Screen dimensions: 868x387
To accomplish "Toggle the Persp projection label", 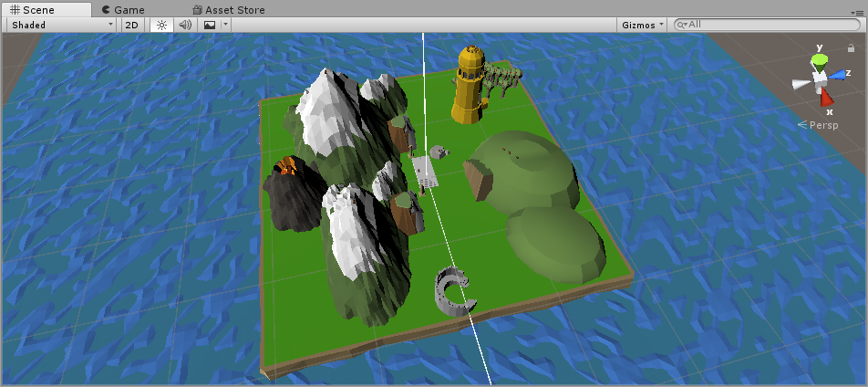I will (818, 125).
